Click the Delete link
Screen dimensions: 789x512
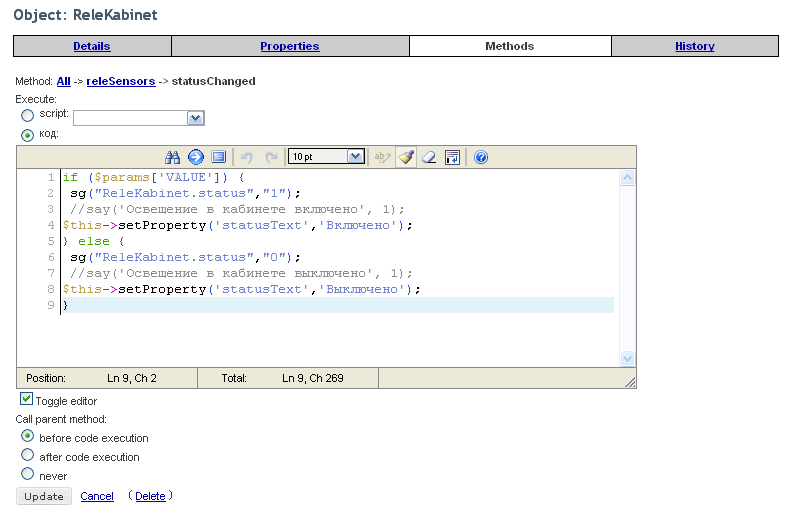tap(150, 496)
